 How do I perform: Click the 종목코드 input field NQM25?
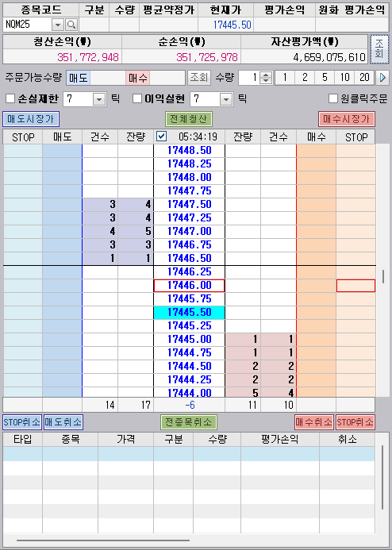tap(28, 25)
